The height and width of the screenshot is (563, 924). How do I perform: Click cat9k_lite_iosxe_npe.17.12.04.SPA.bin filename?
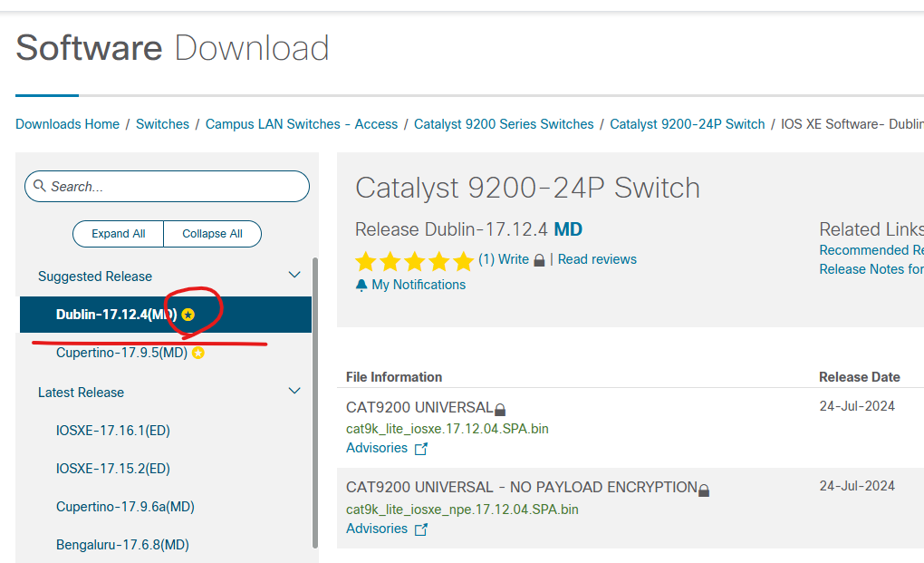pyautogui.click(x=462, y=510)
